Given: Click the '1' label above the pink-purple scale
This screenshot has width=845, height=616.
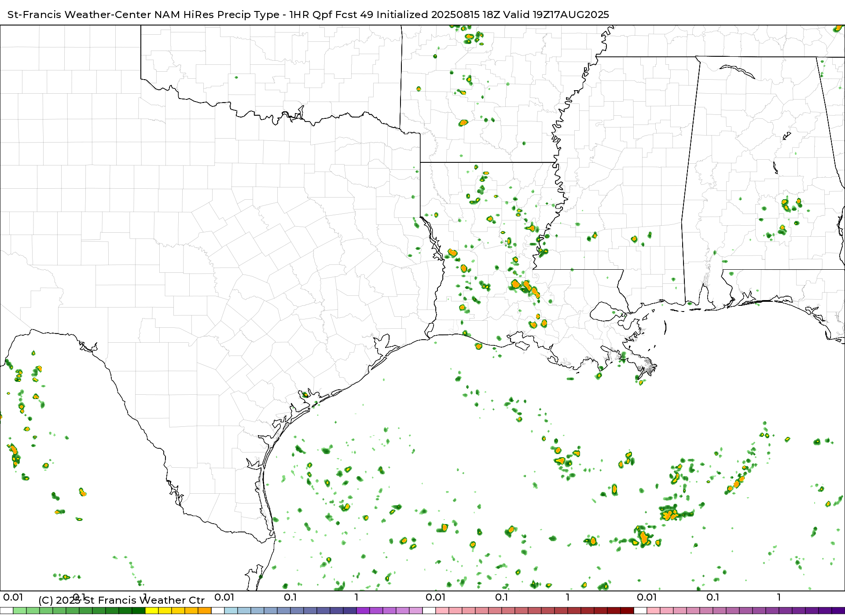Looking at the screenshot, I should point(779,597).
